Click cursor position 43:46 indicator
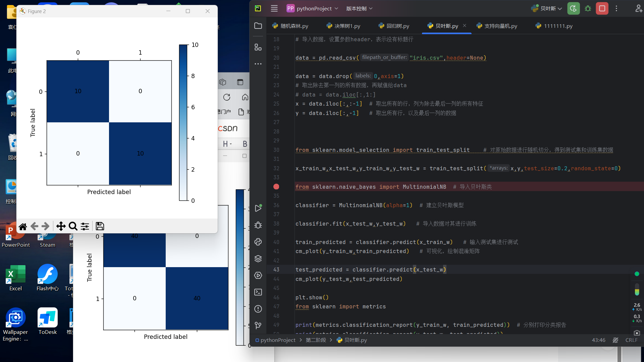The width and height of the screenshot is (644, 362). click(x=598, y=340)
